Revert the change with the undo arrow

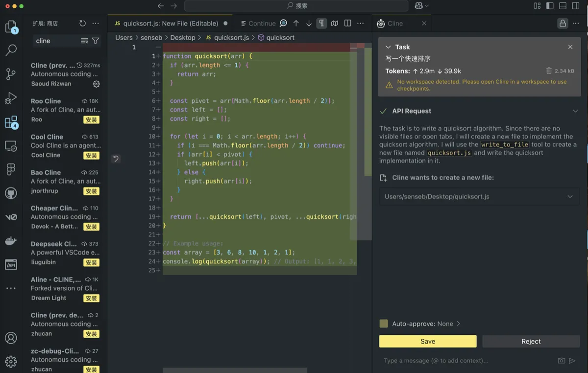pos(116,158)
